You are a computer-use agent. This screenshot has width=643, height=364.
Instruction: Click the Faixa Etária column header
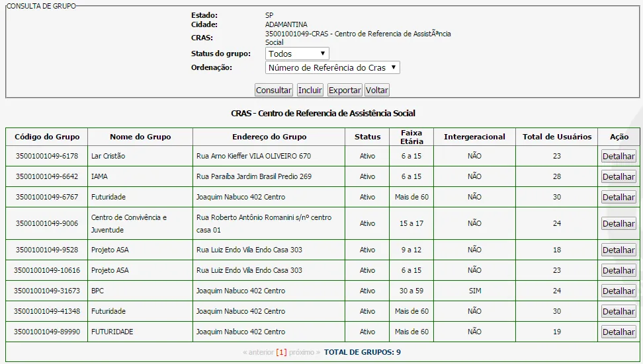[x=411, y=137]
